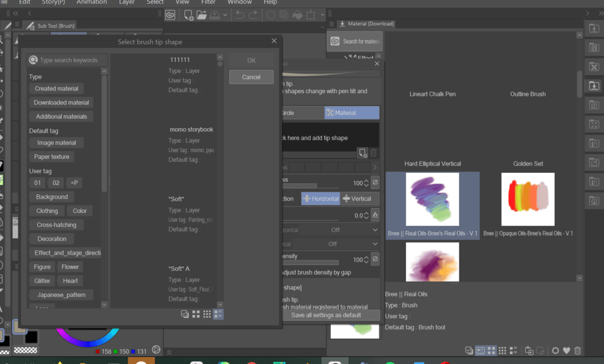Toggle multi-select checkbox in Material palette footer
Image resolution: width=604 pixels, height=364 pixels.
click(469, 351)
